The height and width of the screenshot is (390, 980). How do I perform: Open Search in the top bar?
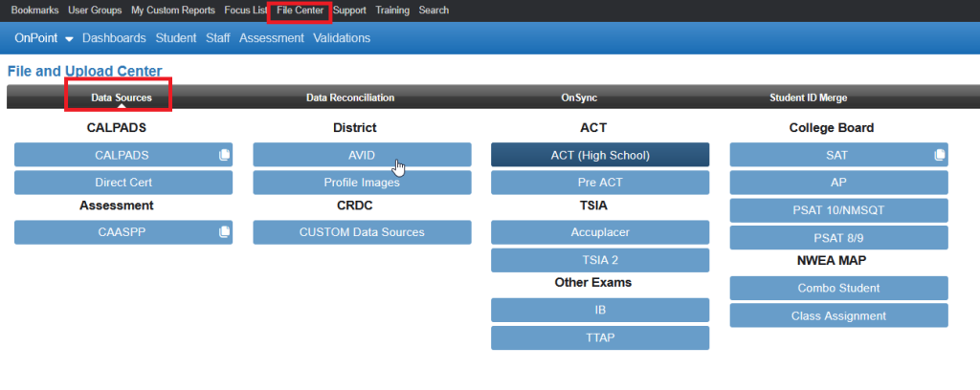pos(434,11)
